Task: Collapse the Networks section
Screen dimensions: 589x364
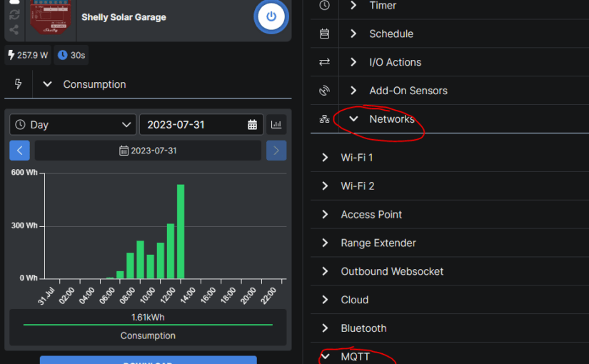Action: (353, 119)
